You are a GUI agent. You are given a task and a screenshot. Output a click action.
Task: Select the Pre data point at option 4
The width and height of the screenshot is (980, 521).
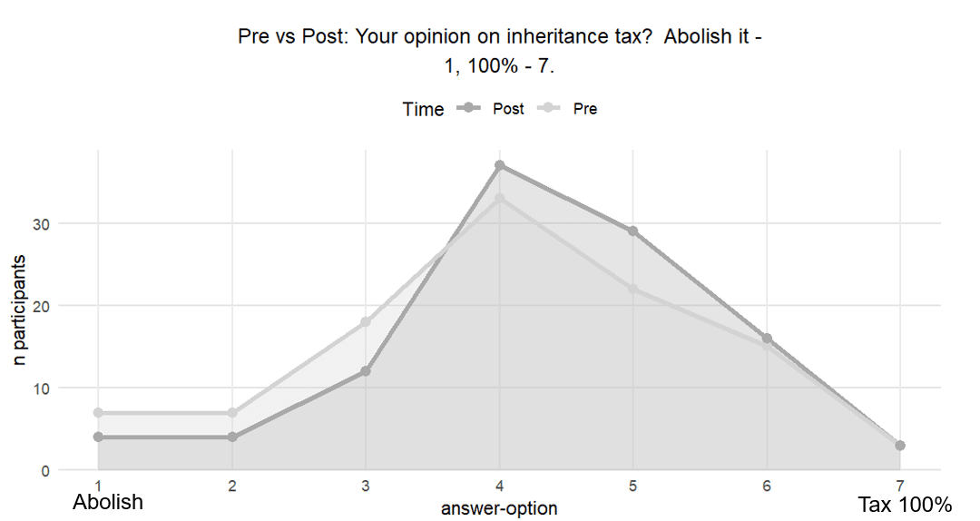pos(499,198)
